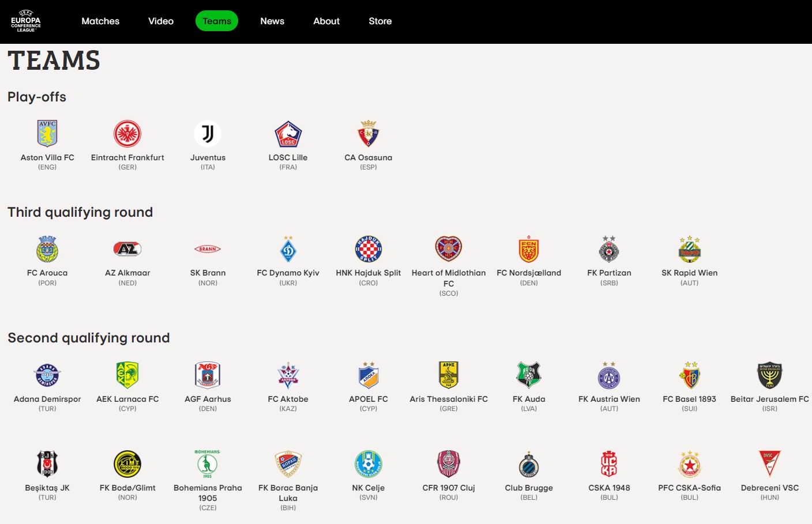Visit the Store link
Viewport: 812px width, 524px height.
coord(380,21)
